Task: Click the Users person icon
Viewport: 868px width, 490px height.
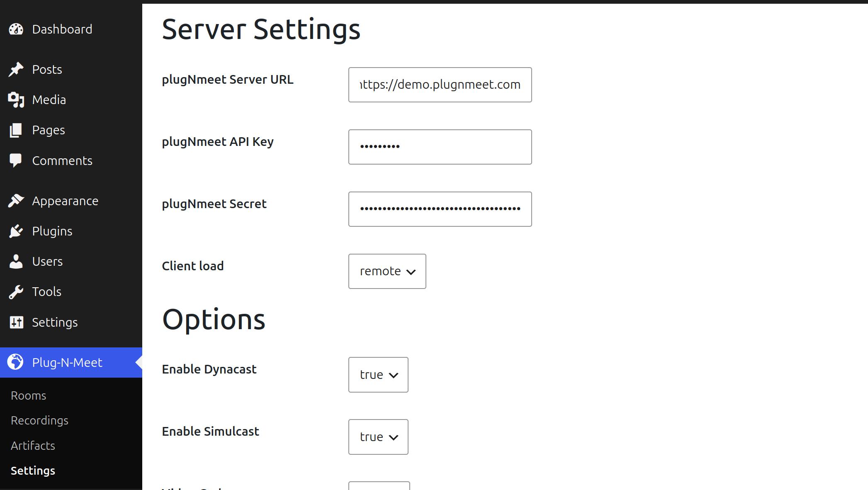Action: 16,261
